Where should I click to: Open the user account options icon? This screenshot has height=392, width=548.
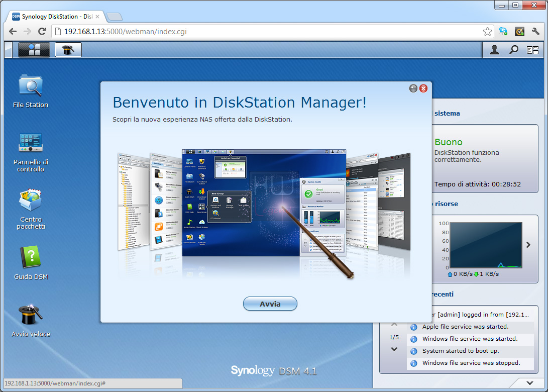494,50
